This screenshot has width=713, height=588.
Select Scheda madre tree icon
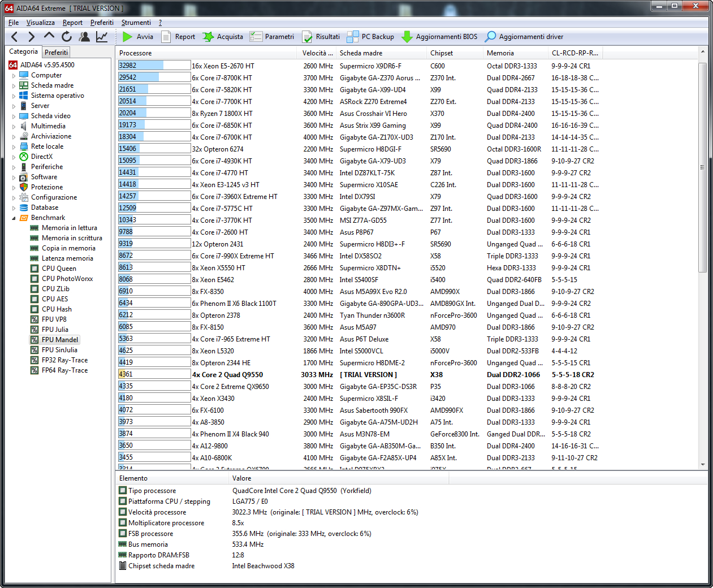pyautogui.click(x=24, y=85)
